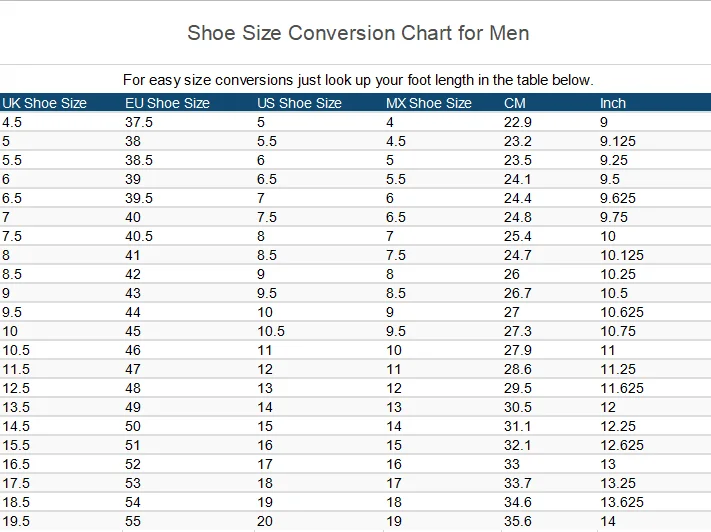Select the EU size 37.5 cell
Image resolution: width=711 pixels, height=532 pixels.
[x=139, y=122]
